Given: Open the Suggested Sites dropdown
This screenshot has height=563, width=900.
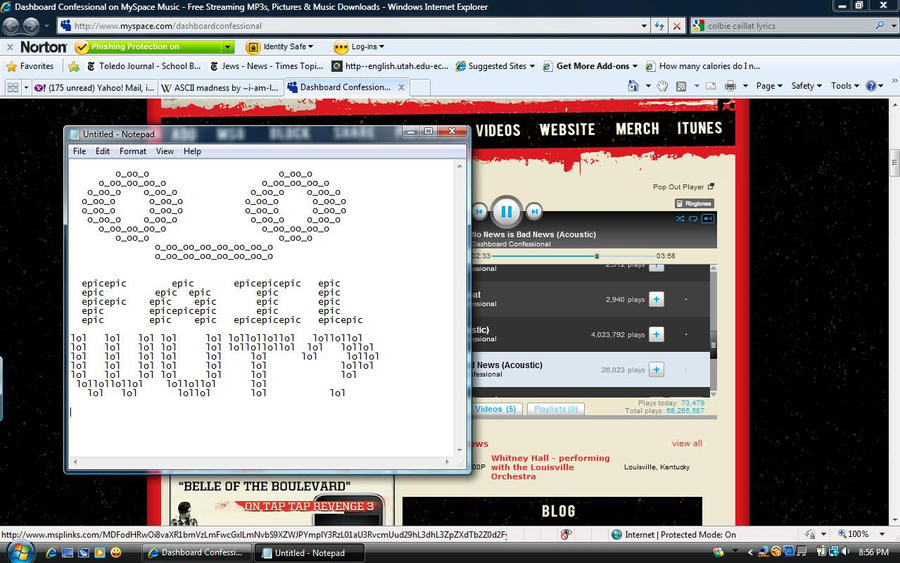Looking at the screenshot, I should [532, 67].
